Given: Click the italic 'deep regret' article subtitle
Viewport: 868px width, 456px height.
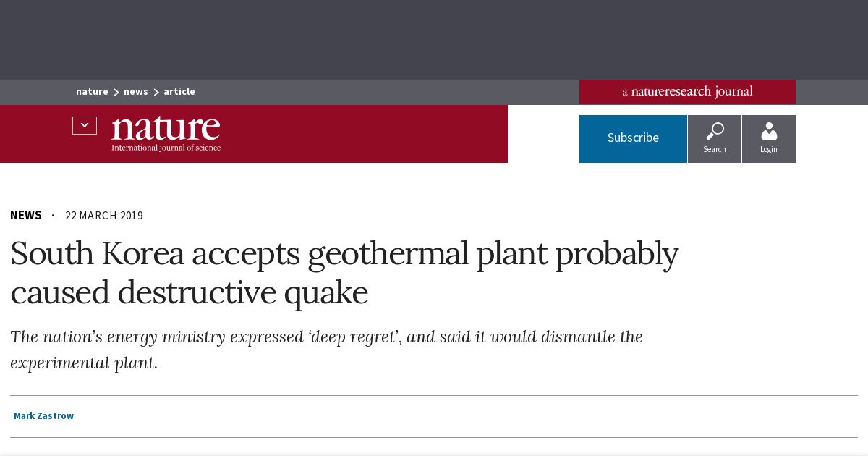Looking at the screenshot, I should coord(326,350).
